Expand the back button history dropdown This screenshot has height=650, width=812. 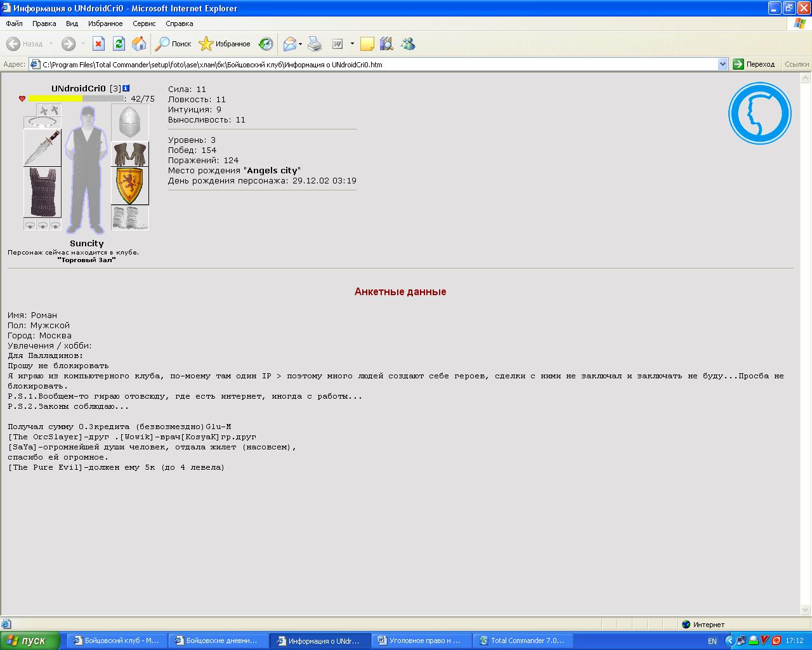[50, 44]
